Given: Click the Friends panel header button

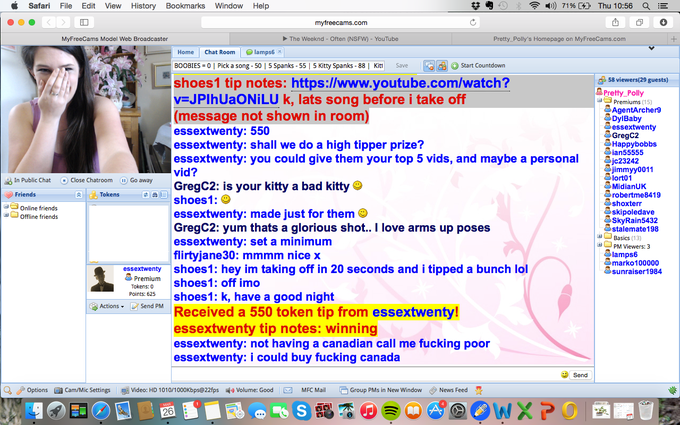Looking at the screenshot, I should tap(78, 195).
